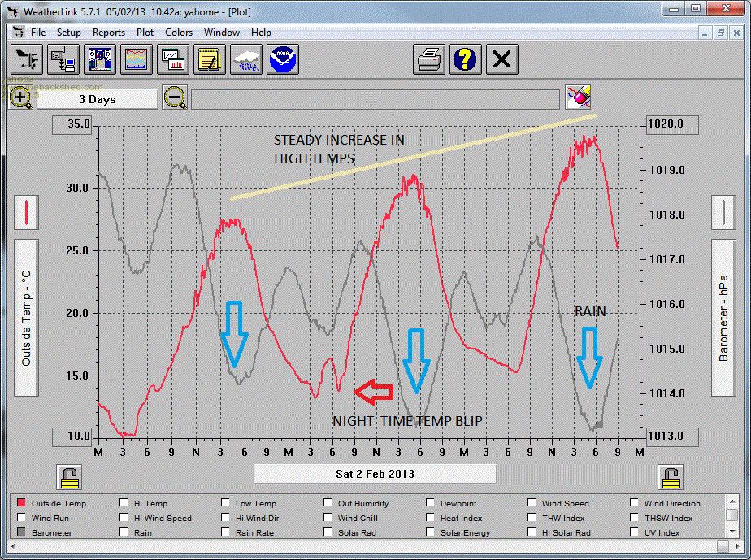
Task: Click the Barometer - hPa axis button
Action: [x=723, y=317]
